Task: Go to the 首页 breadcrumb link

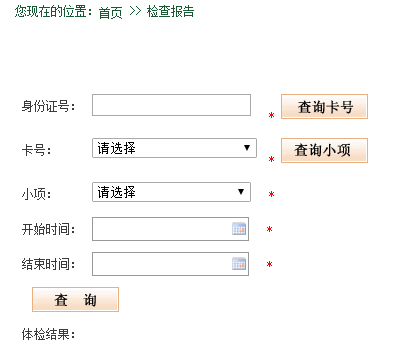Action: coord(110,12)
